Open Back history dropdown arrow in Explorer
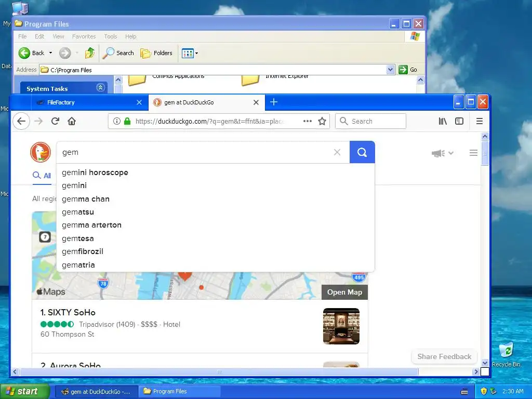532x399 pixels. [50, 53]
